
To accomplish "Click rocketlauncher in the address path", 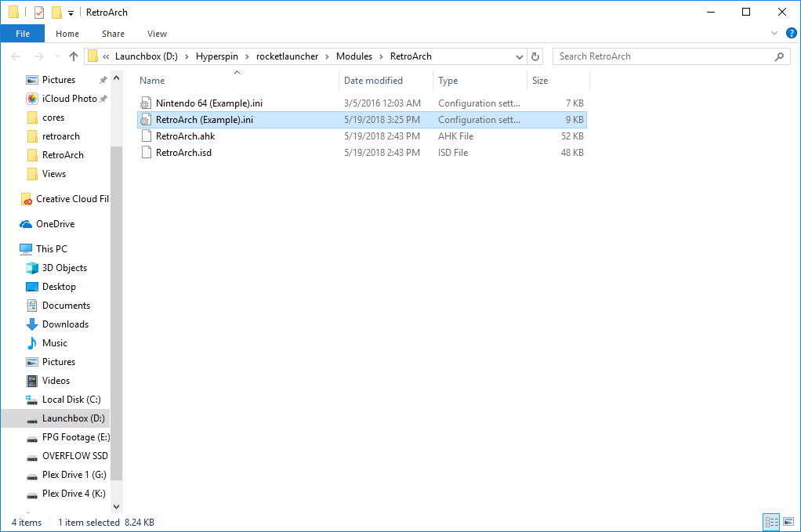I will click(287, 56).
